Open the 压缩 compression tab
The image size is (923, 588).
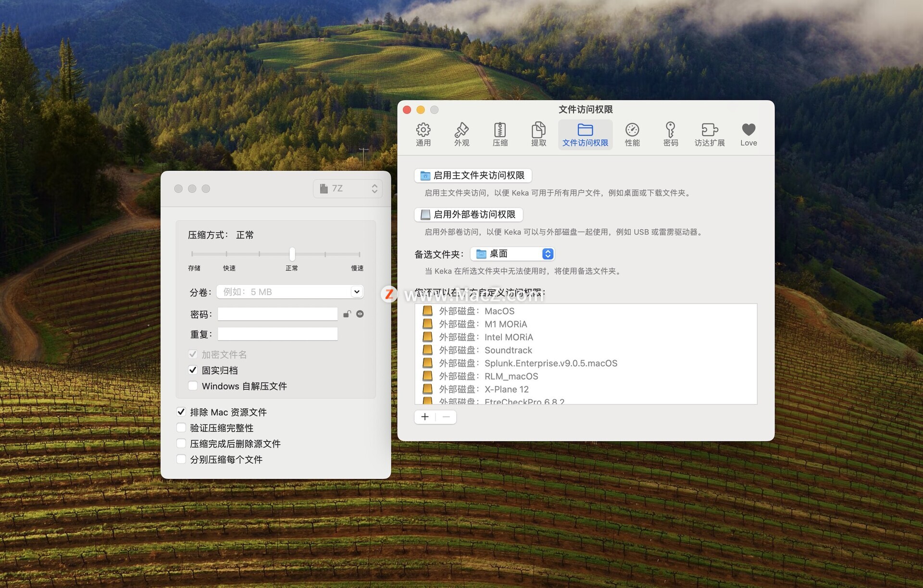coord(500,135)
